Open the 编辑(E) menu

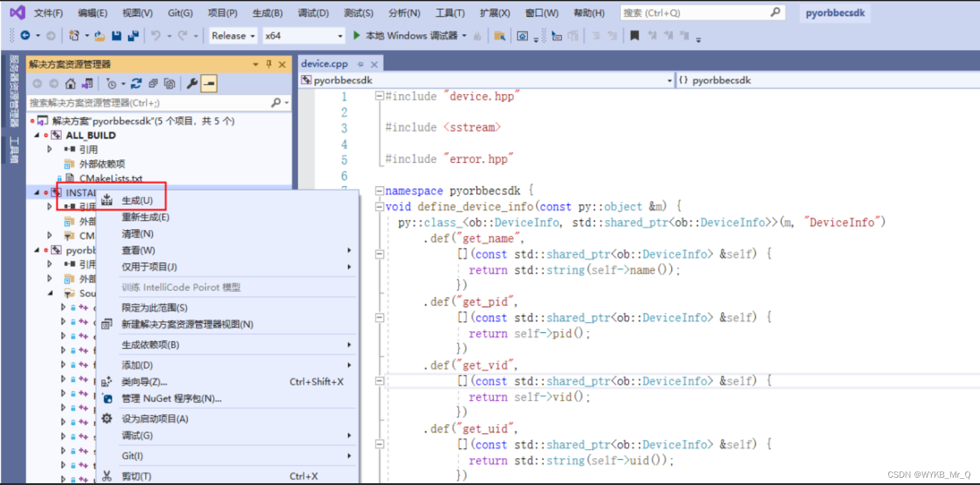tap(92, 13)
